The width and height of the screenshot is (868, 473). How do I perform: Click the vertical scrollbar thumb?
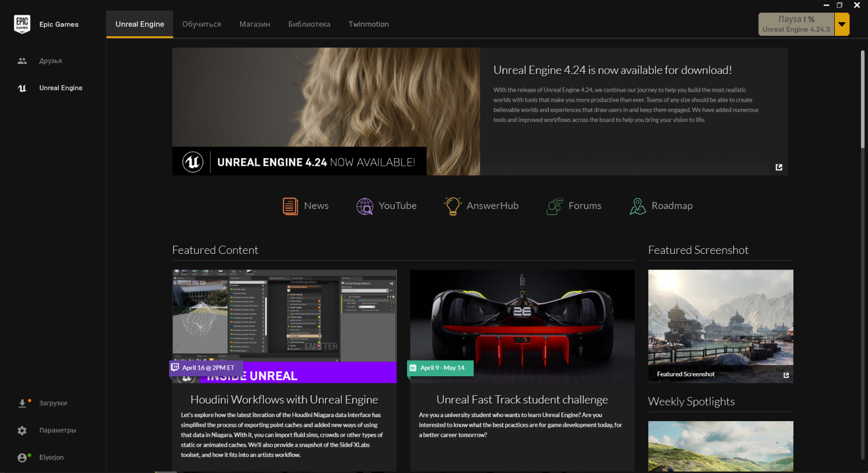pos(862,99)
